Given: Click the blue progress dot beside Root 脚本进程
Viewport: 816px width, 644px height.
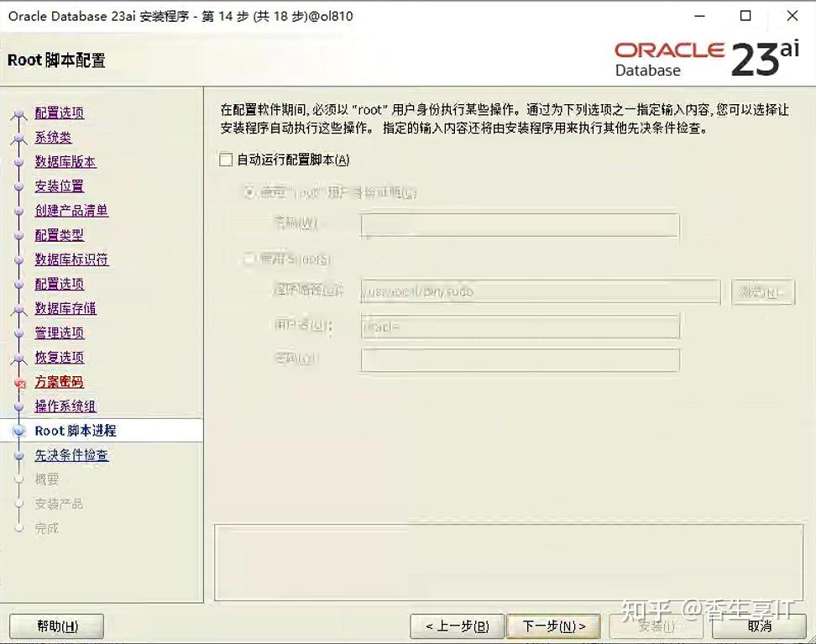Looking at the screenshot, I should click(x=19, y=431).
